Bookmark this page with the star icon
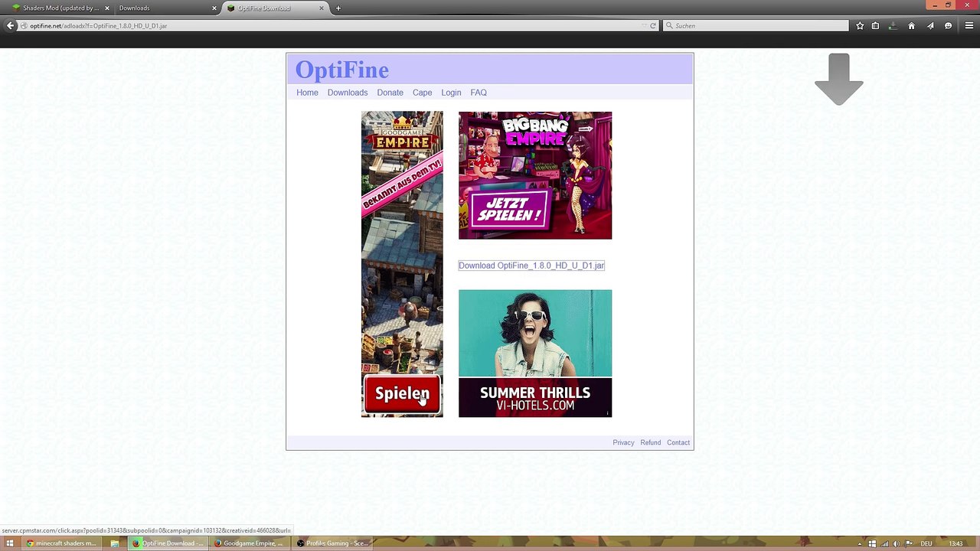The image size is (980, 551). click(x=860, y=25)
